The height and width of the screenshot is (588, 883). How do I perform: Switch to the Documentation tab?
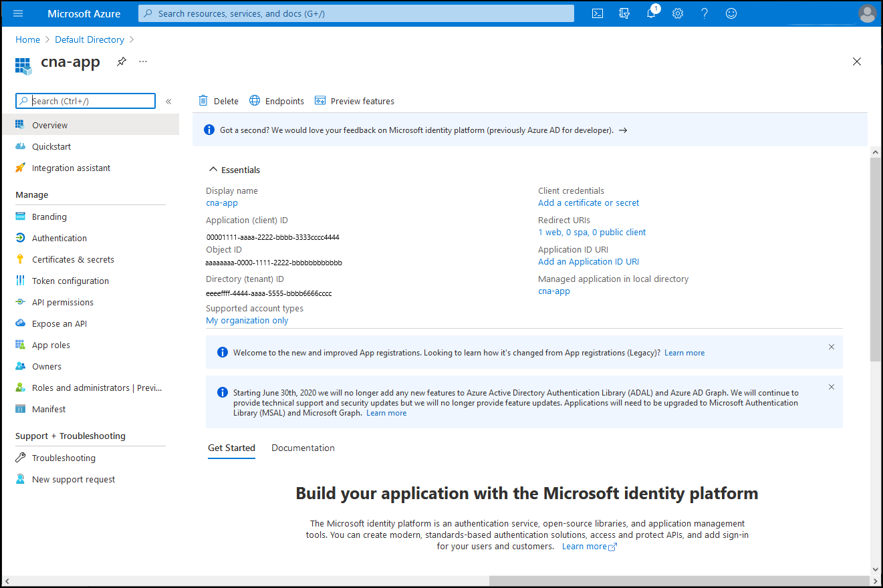tap(303, 448)
